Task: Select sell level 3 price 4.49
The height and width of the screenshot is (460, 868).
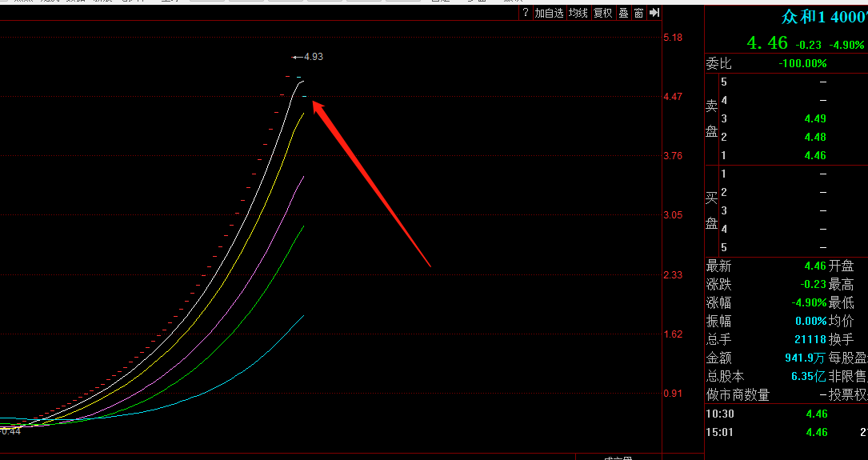Action: point(815,118)
